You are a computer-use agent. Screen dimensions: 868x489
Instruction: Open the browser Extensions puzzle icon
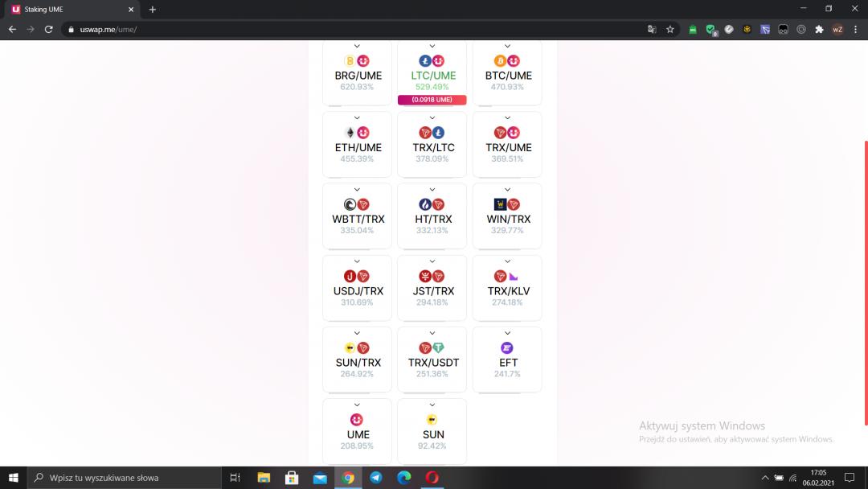[x=819, y=30]
